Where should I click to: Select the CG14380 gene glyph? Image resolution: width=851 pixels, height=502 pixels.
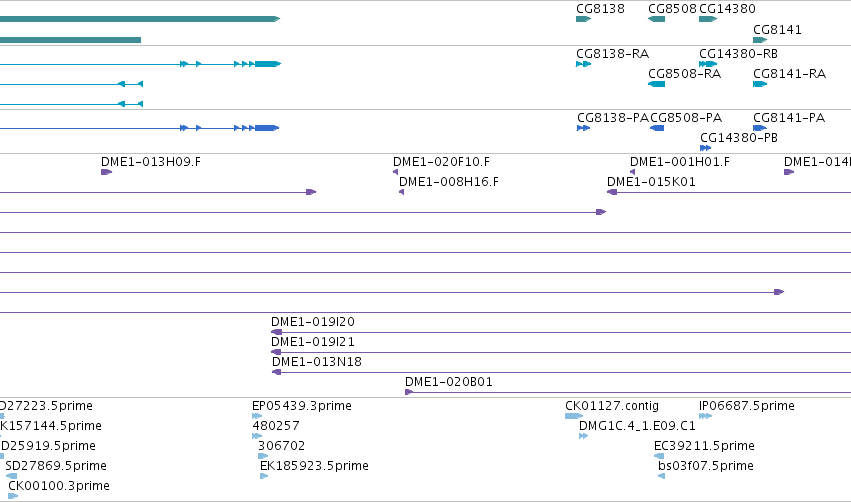pyautogui.click(x=708, y=19)
